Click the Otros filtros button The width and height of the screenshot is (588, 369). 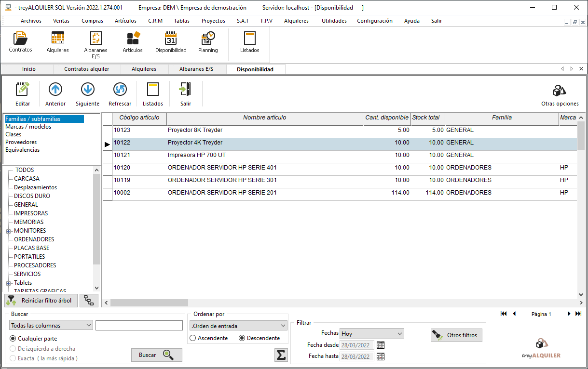pos(456,335)
